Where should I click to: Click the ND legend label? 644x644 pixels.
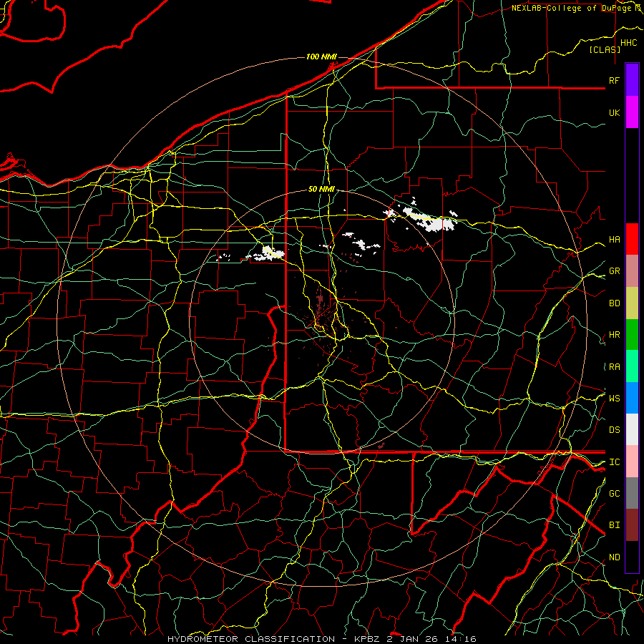(x=614, y=557)
